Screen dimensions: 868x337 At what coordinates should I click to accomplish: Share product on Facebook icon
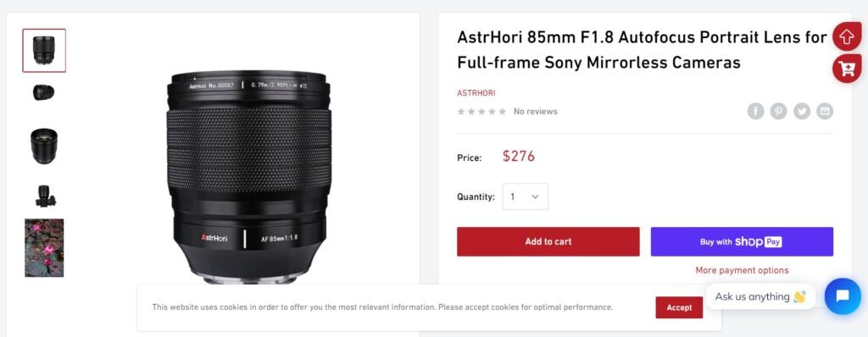755,111
